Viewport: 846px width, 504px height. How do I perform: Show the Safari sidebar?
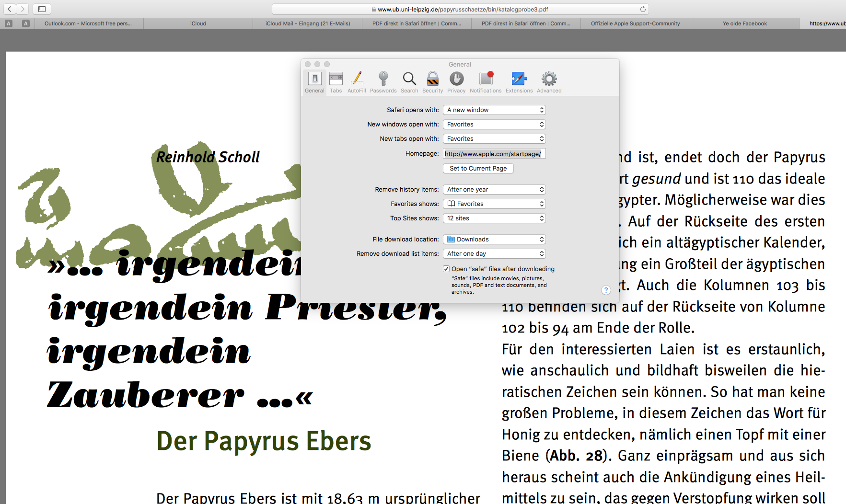pos(42,9)
